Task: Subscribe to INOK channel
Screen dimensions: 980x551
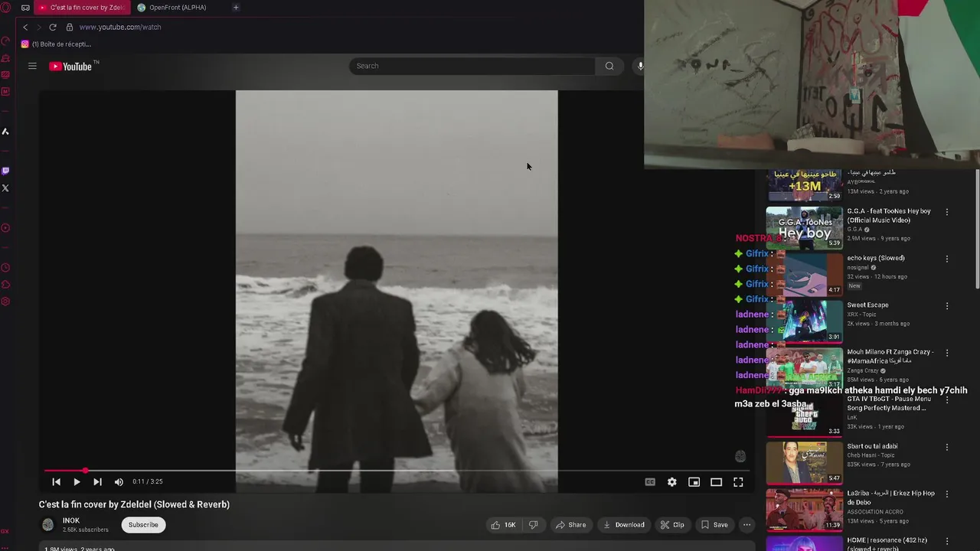Action: coord(143,525)
